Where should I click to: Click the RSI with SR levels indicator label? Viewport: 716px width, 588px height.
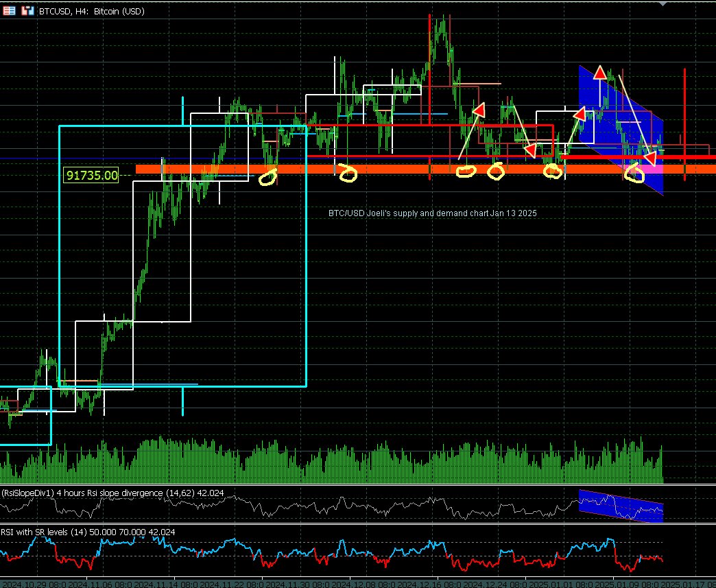88,532
